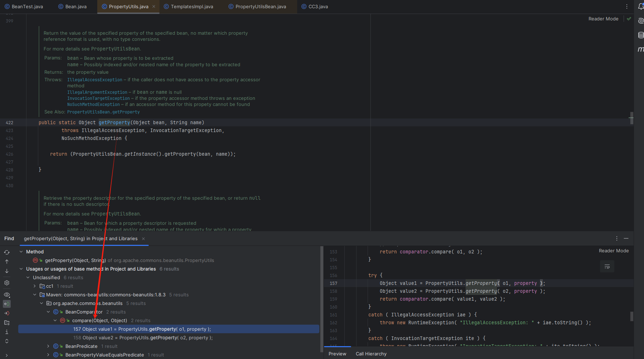Viewport: 644px width, 359px height.
Task: Toggle the info 'i' icon in Find toolbar
Action: (x=7, y=332)
